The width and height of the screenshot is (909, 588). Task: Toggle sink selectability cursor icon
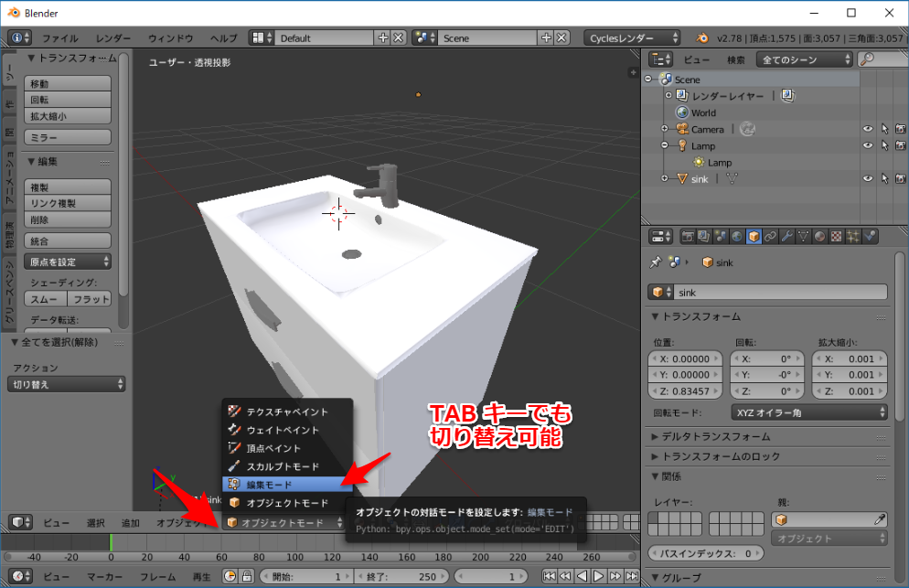(x=884, y=178)
